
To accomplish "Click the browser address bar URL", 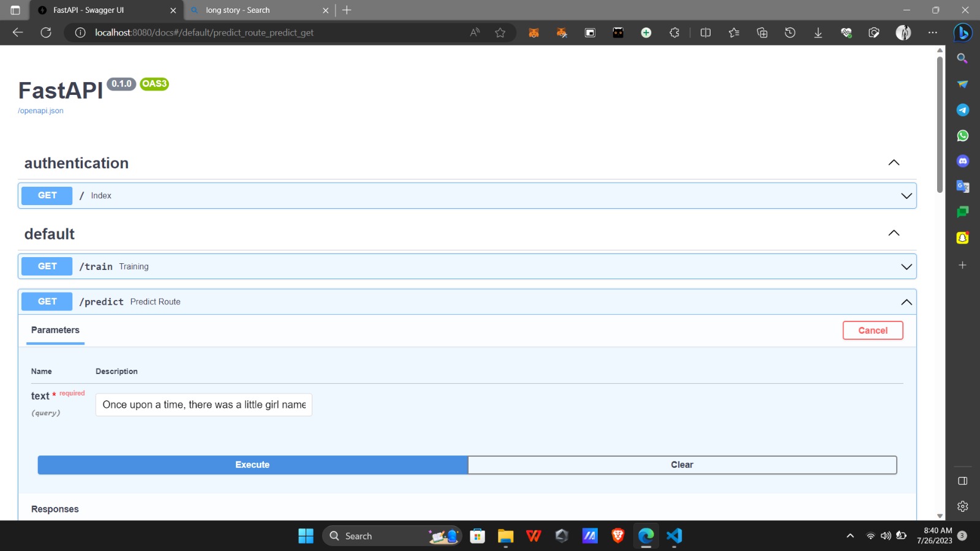I will pos(204,32).
